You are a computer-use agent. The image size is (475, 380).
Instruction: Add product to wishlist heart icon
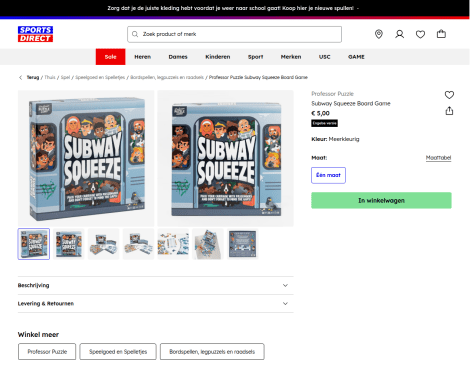[x=449, y=95]
